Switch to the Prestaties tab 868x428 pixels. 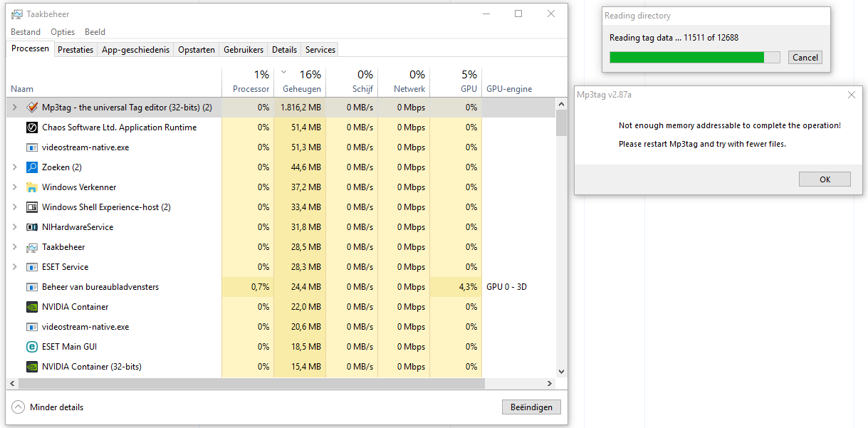(x=75, y=50)
